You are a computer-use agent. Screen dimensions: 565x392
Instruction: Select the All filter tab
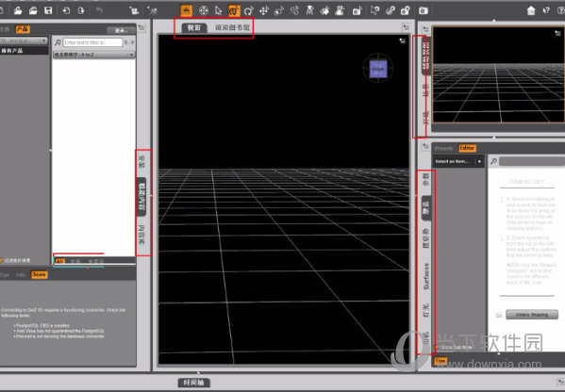[x=59, y=261]
